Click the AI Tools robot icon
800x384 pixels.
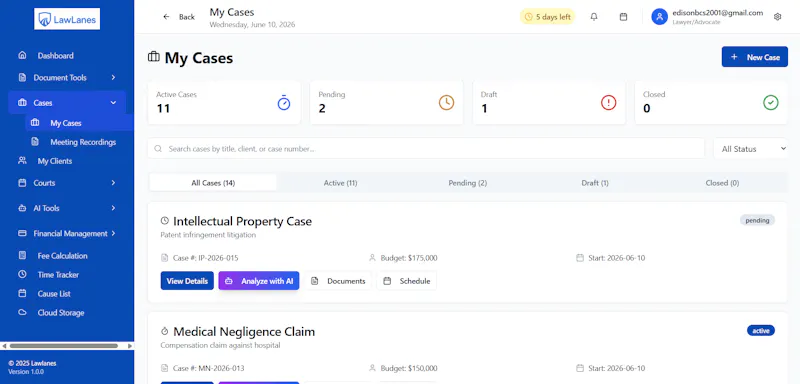[22, 208]
